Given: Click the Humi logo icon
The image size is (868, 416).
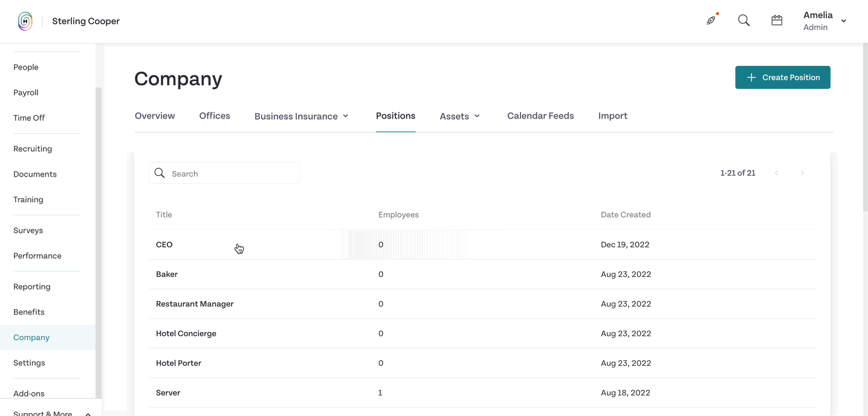Looking at the screenshot, I should tap(25, 21).
